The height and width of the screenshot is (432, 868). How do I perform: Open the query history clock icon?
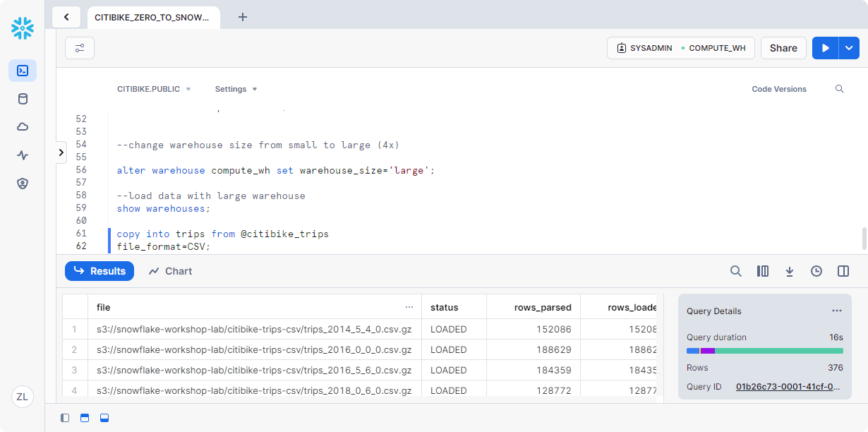(x=816, y=271)
